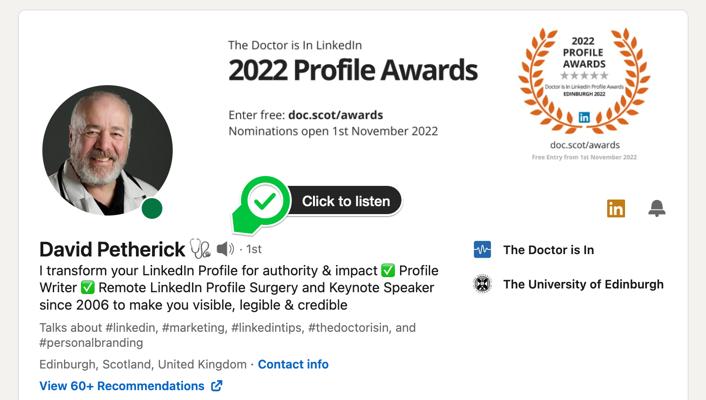The height and width of the screenshot is (400, 706).
Task: Click the gold LinkedIn Premium badge
Action: coord(616,208)
